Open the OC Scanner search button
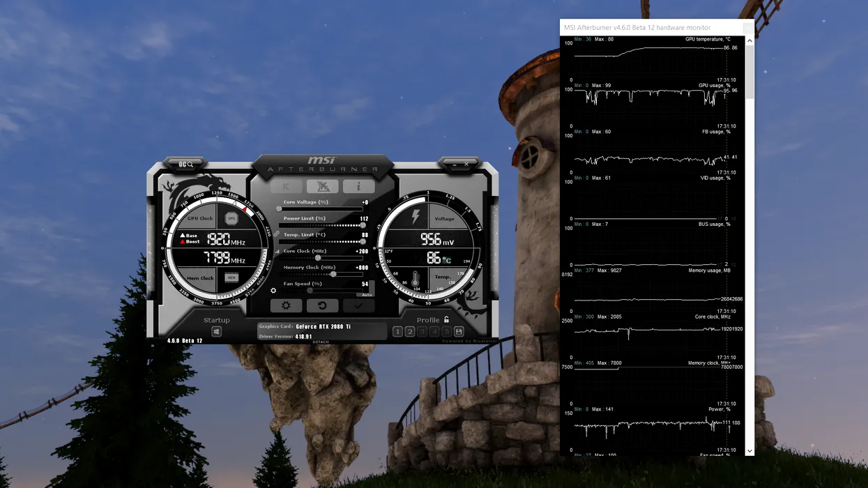 [185, 165]
